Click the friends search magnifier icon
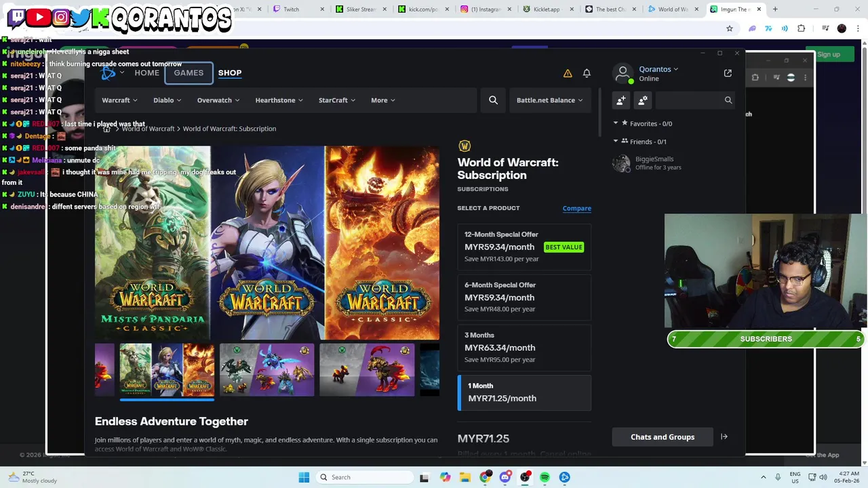 728,100
